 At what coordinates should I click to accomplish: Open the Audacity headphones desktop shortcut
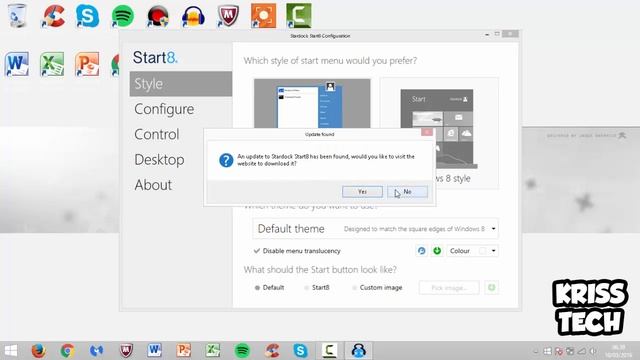tap(193, 17)
